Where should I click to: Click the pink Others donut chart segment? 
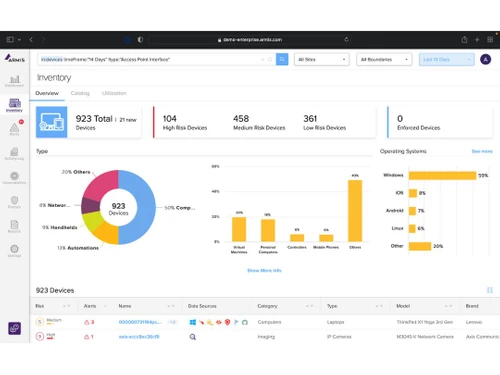click(99, 185)
